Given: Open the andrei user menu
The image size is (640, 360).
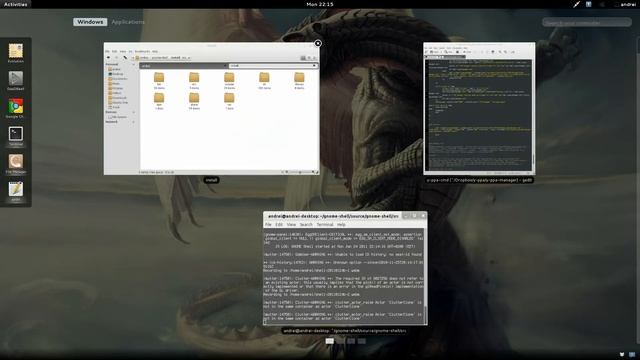Looking at the screenshot, I should [625, 4].
